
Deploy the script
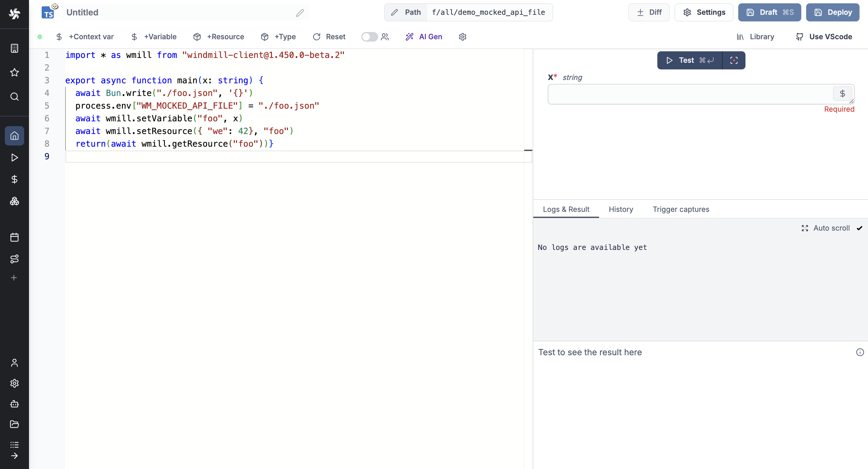pos(832,12)
